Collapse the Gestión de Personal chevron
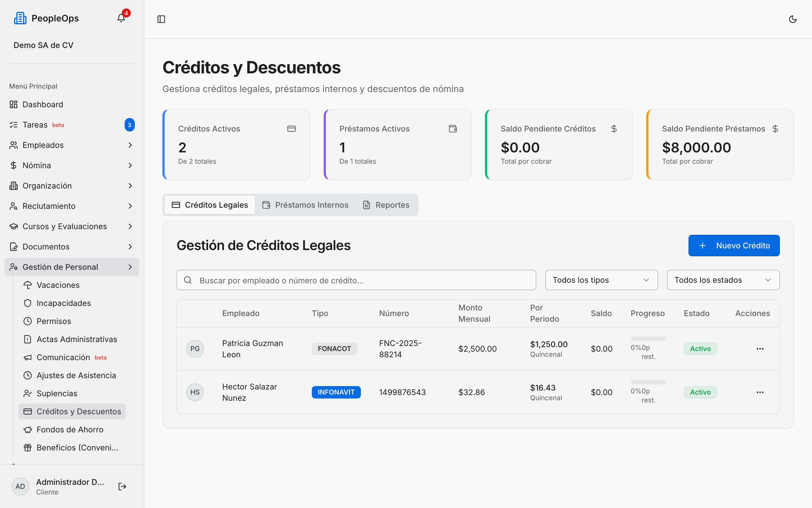The width and height of the screenshot is (812, 508). coord(130,267)
